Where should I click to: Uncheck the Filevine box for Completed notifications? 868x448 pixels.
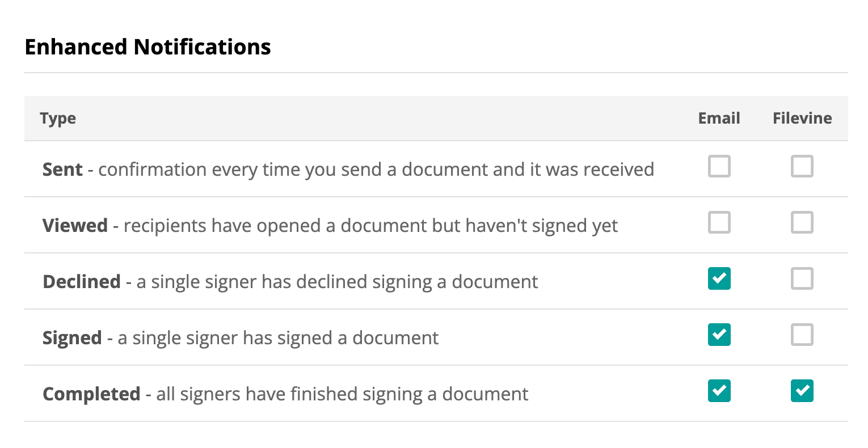click(802, 391)
